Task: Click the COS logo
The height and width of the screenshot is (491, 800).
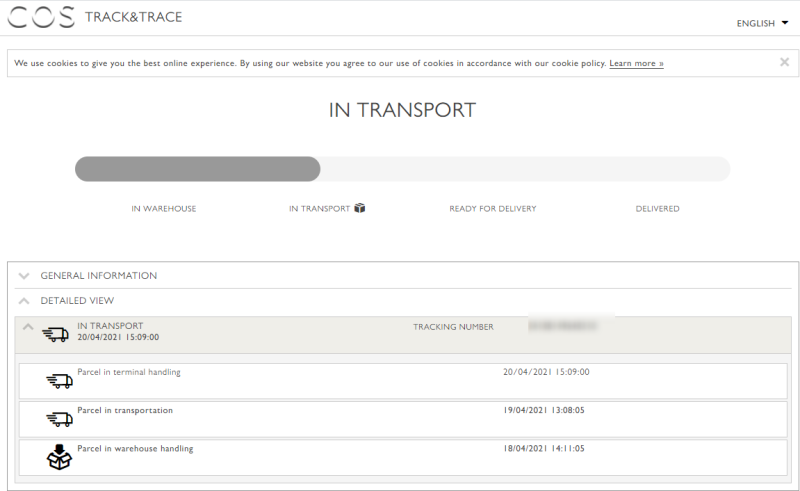Action: 41,18
